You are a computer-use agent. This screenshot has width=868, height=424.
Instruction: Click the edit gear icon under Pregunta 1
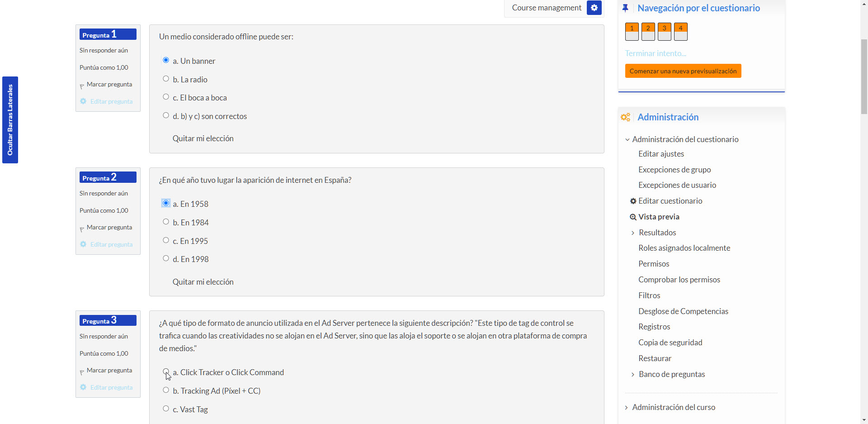coord(83,101)
